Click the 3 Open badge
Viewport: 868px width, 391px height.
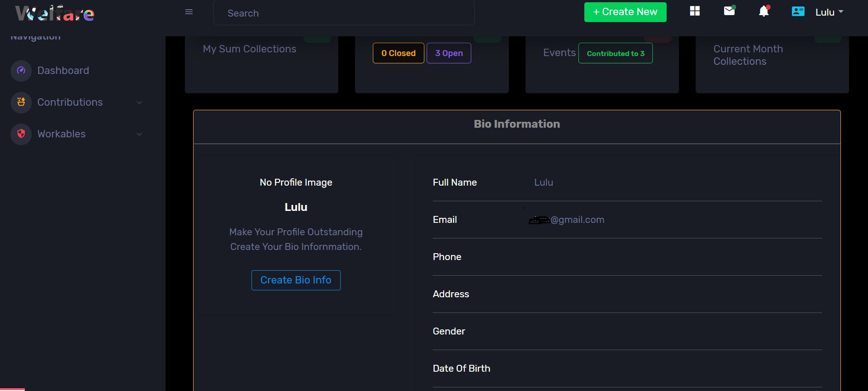coord(449,53)
